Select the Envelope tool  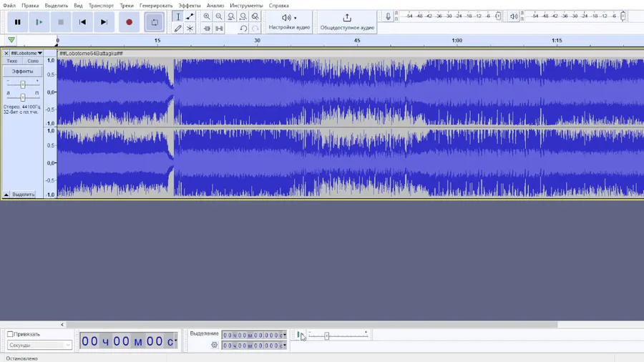click(190, 16)
